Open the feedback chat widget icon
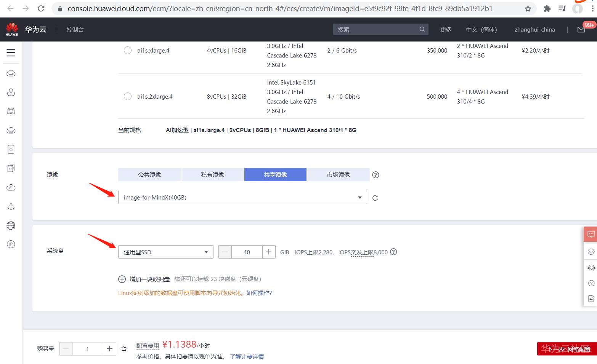The width and height of the screenshot is (597, 364). pos(591,234)
